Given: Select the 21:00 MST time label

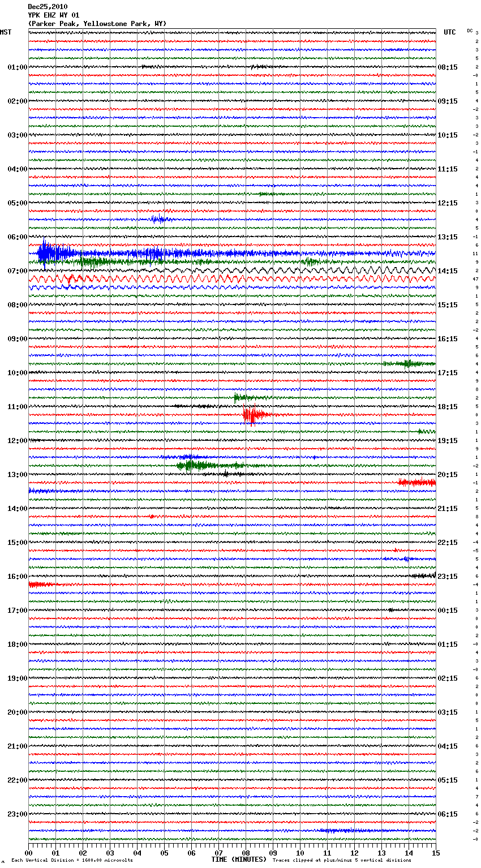Looking at the screenshot, I should point(17,746).
